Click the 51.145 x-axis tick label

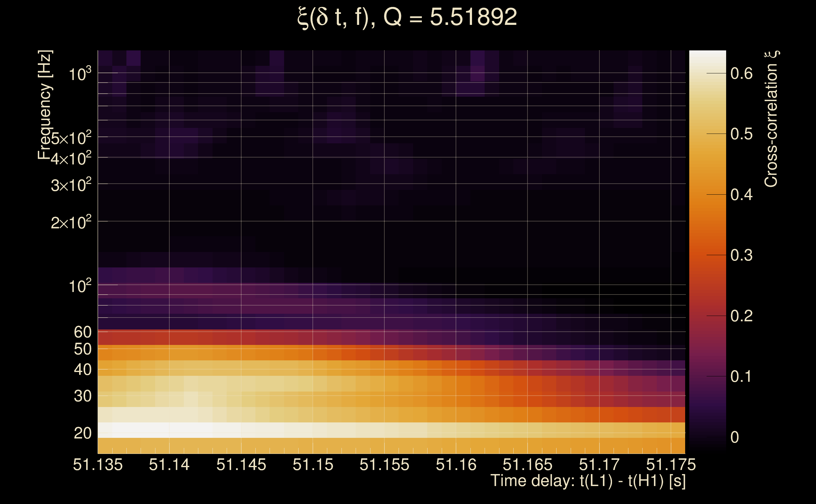(241, 465)
